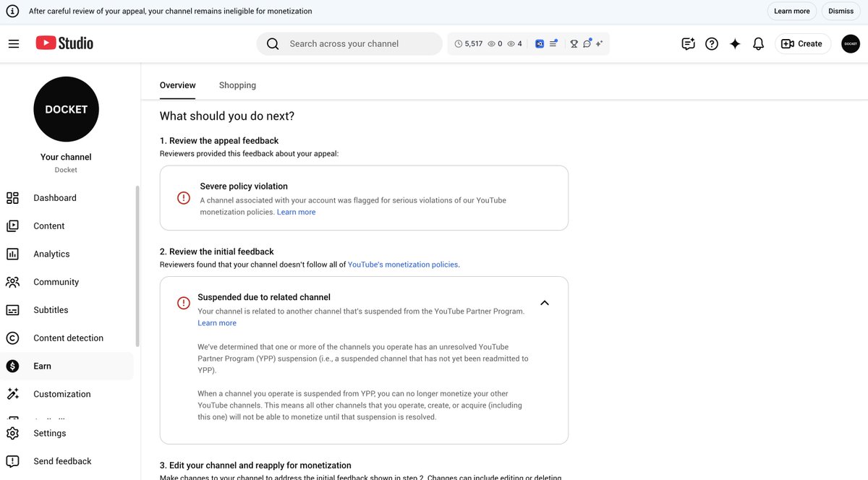Dismiss the appeal review banner

841,12
